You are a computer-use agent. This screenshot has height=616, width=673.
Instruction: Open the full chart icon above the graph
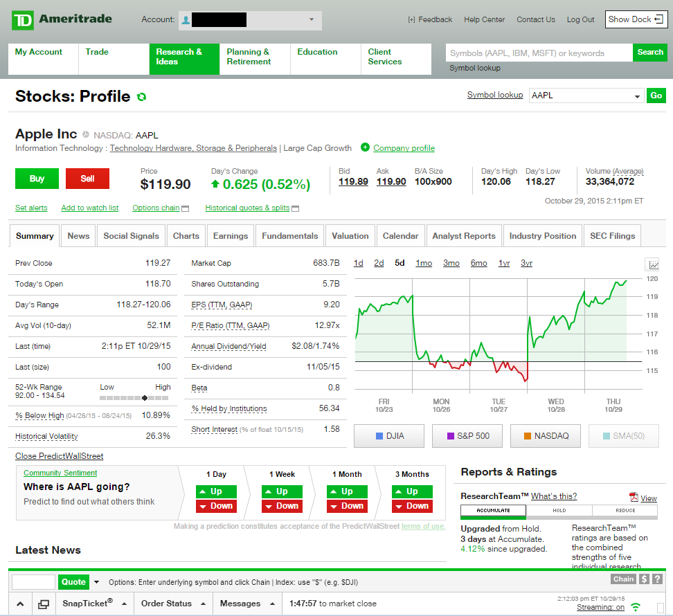(x=653, y=264)
